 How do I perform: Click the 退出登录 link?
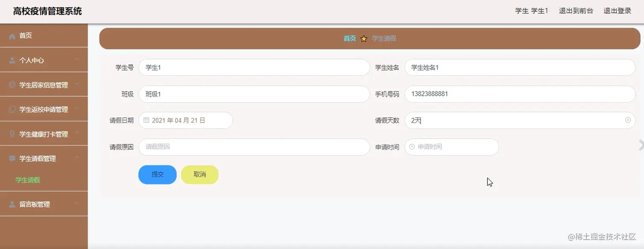(617, 11)
